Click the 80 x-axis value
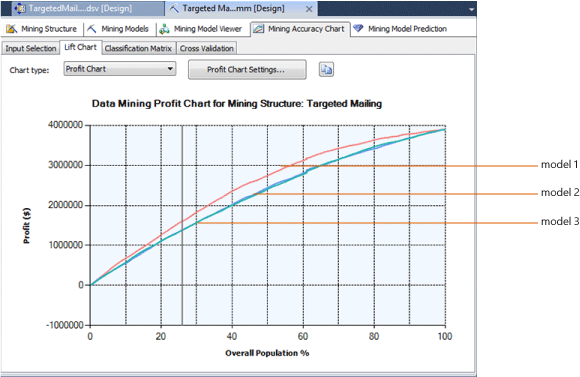580x377 pixels. (374, 336)
